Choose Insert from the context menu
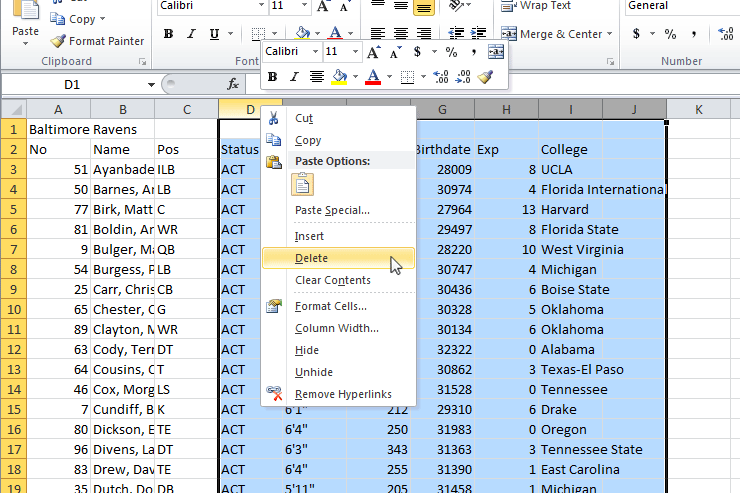This screenshot has width=740, height=493. (339, 236)
